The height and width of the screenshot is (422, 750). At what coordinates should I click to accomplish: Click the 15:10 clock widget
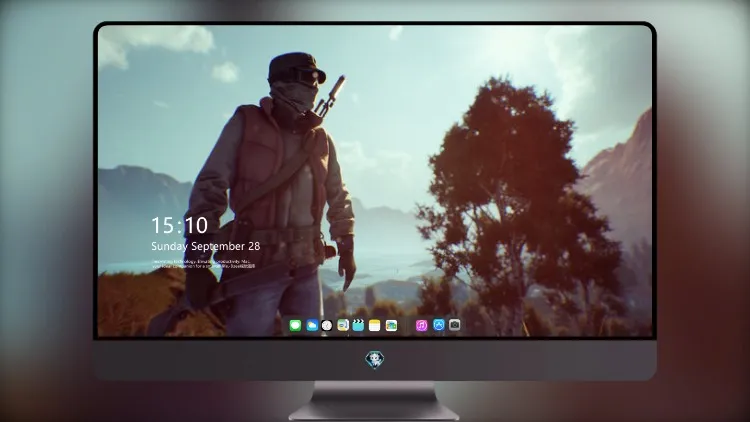[179, 225]
